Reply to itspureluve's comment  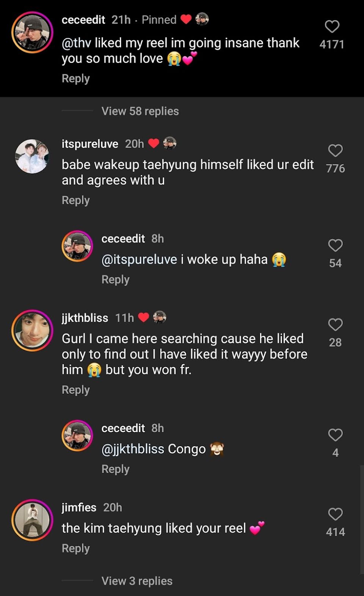76,200
